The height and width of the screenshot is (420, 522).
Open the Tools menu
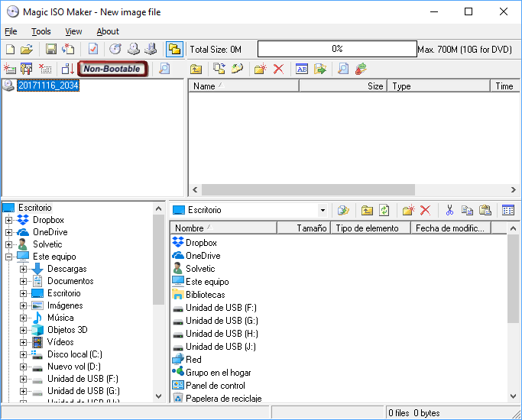[x=41, y=31]
